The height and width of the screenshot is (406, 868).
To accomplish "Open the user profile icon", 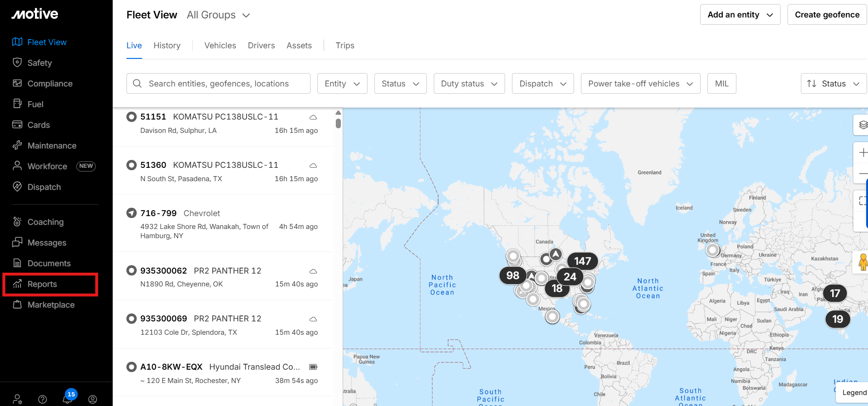I will click(x=92, y=399).
